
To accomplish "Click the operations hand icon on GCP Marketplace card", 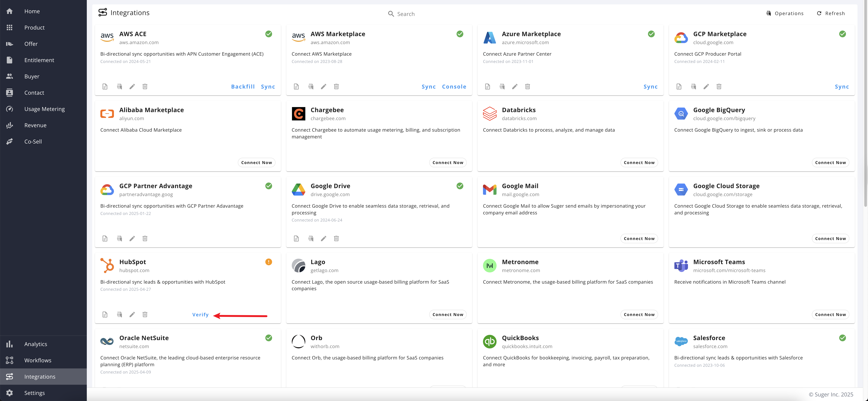I will tap(693, 87).
